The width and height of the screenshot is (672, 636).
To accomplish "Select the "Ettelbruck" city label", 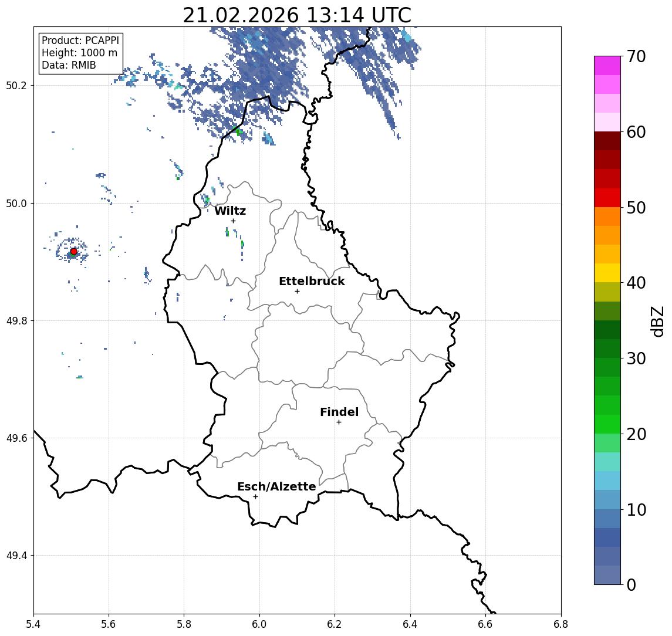I will [312, 281].
